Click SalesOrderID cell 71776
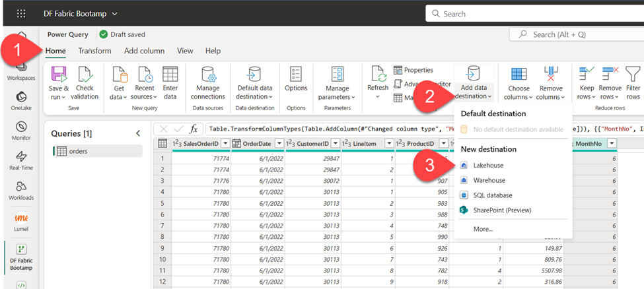644x289 pixels. 201,180
